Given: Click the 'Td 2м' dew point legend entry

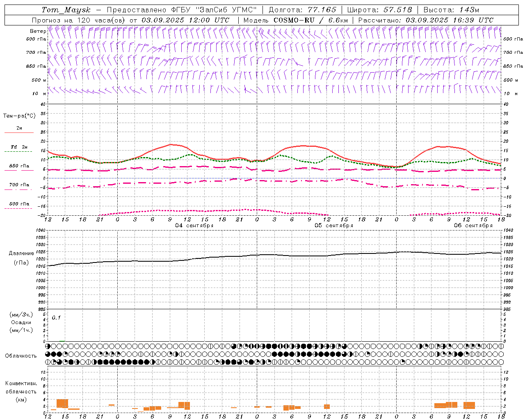Looking at the screenshot, I should (19, 147).
